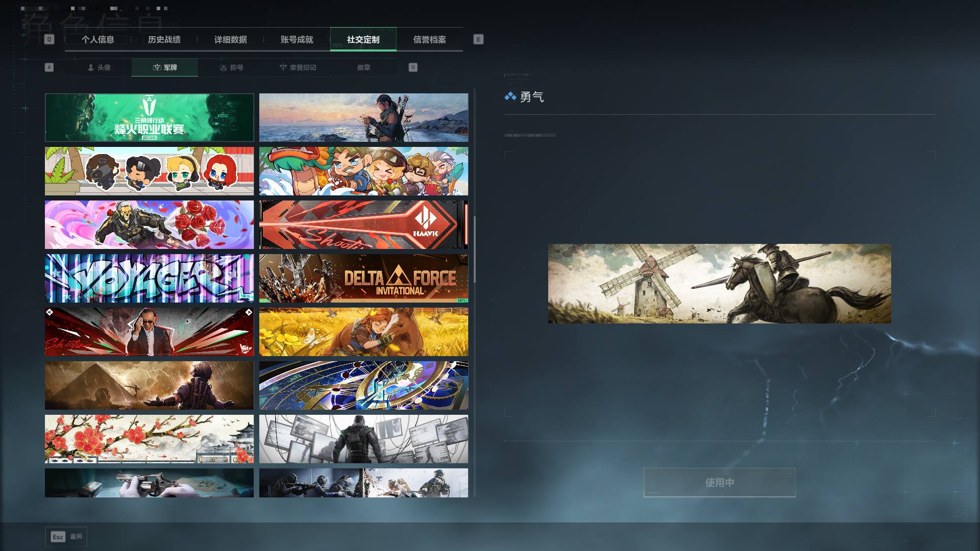Viewport: 980px width, 551px height.
Task: Open the 个人信息 tab
Action: tap(97, 39)
